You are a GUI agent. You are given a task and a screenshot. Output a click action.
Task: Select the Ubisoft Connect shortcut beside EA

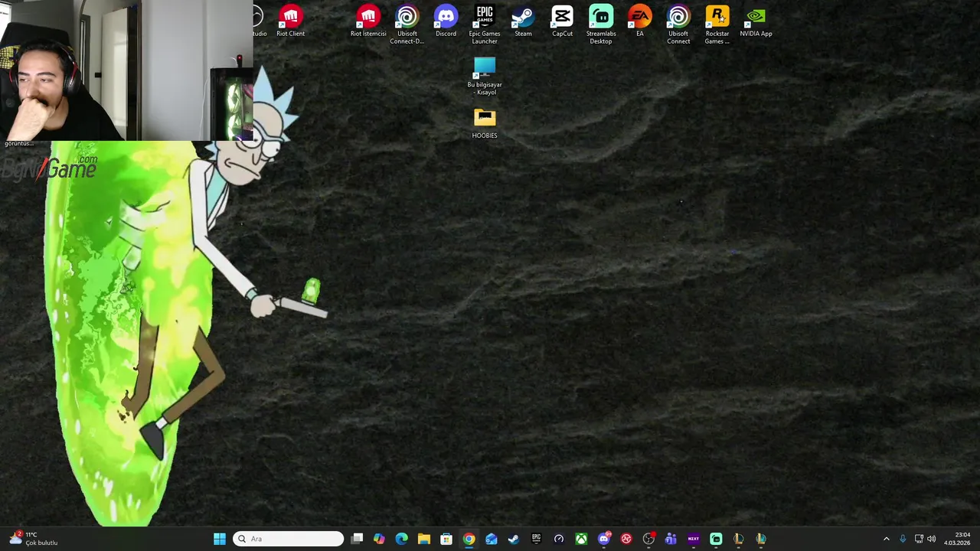(678, 25)
